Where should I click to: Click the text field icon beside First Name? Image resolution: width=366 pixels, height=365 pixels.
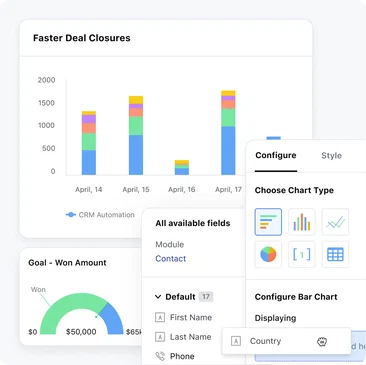[x=160, y=317]
